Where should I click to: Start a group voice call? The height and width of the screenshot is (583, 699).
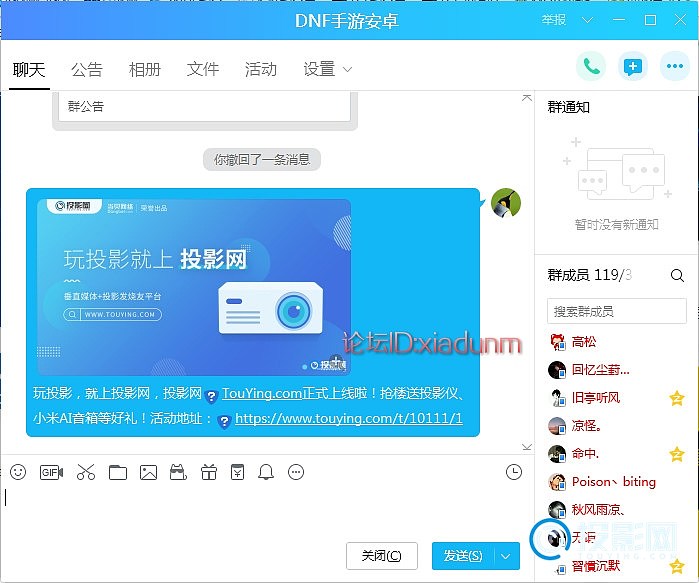click(591, 67)
